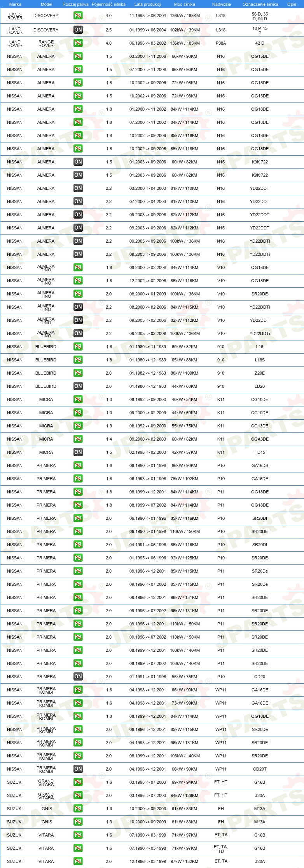
Task: Click the Nadwozie column header
Action: [221, 4]
